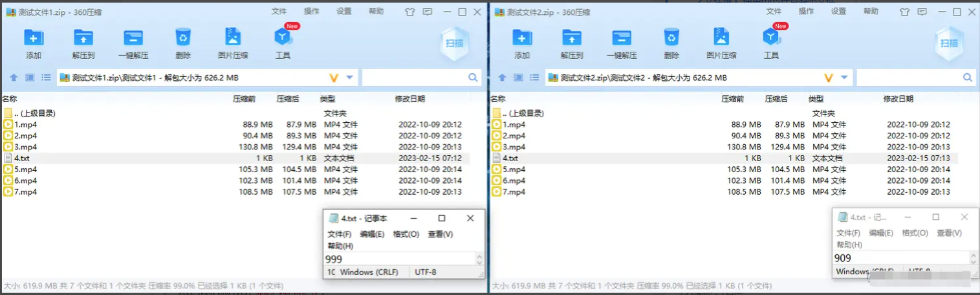
Task: Open 操作 menu in 测试文件1.zip window
Action: pos(311,12)
